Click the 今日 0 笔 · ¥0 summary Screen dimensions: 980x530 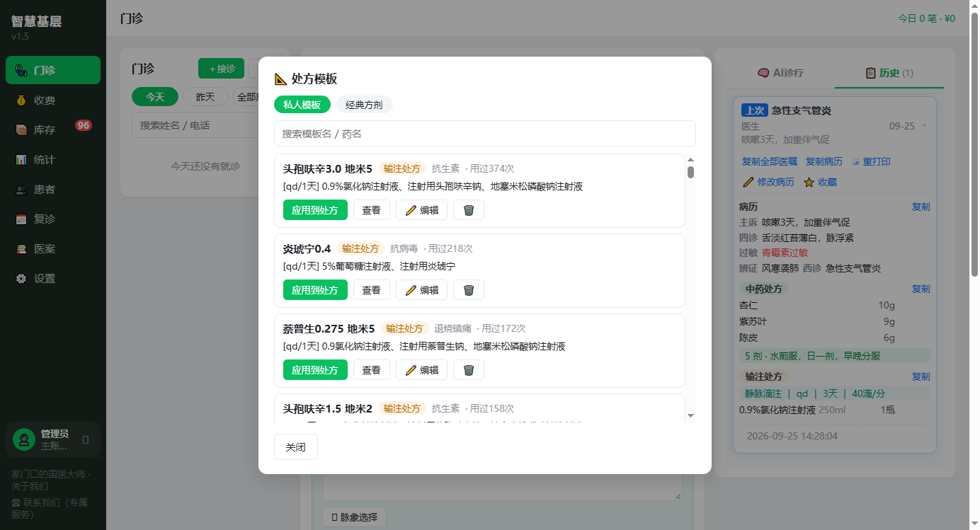[x=926, y=18]
